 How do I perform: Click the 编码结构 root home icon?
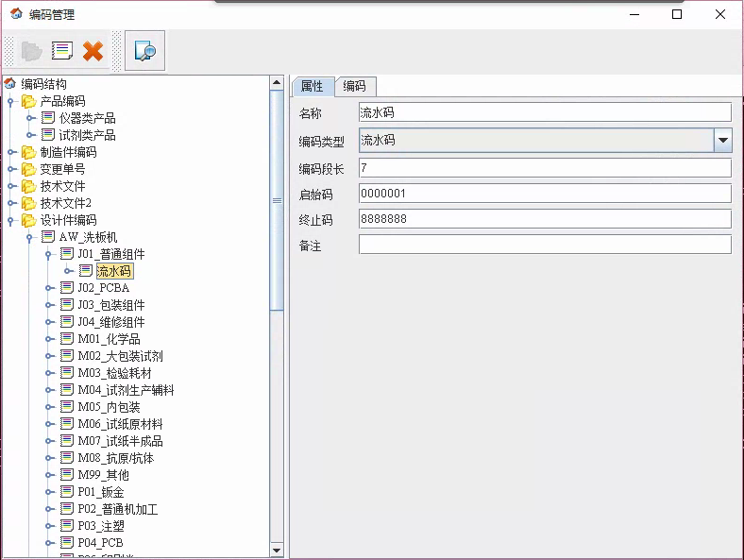10,84
